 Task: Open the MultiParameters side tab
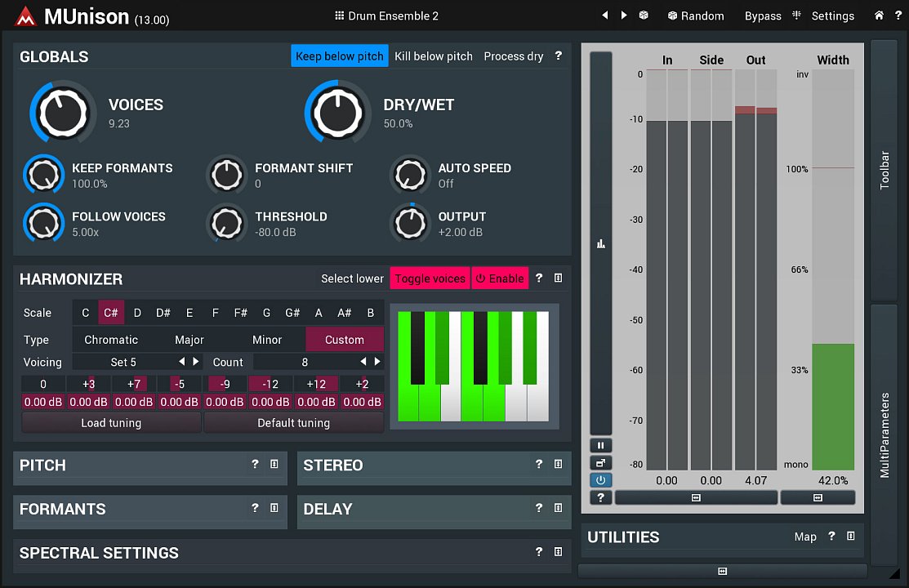click(x=884, y=434)
